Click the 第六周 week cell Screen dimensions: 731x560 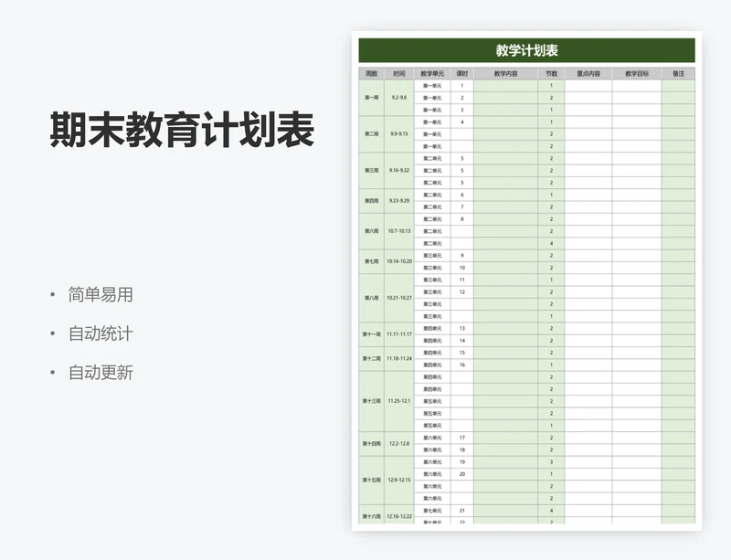point(372,231)
